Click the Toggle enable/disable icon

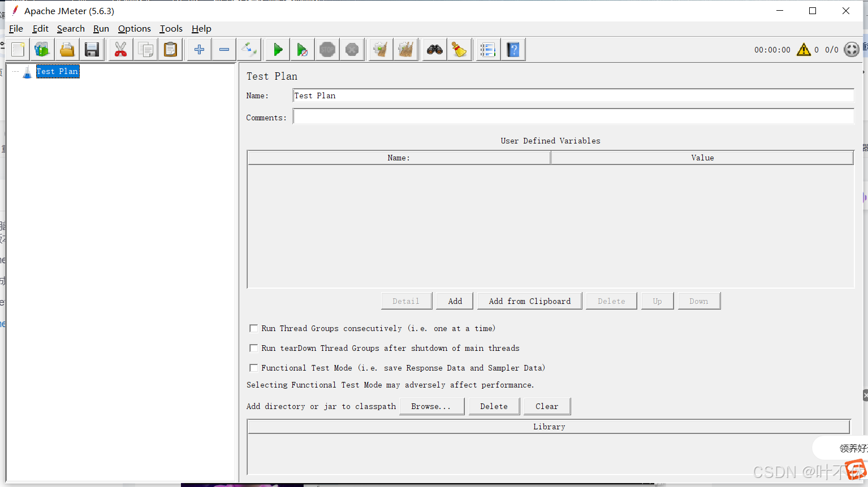point(249,50)
